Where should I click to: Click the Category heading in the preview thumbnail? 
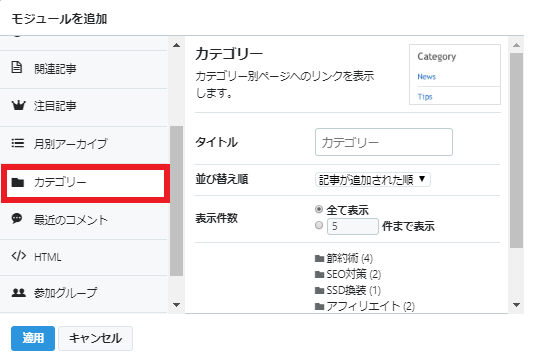point(437,57)
